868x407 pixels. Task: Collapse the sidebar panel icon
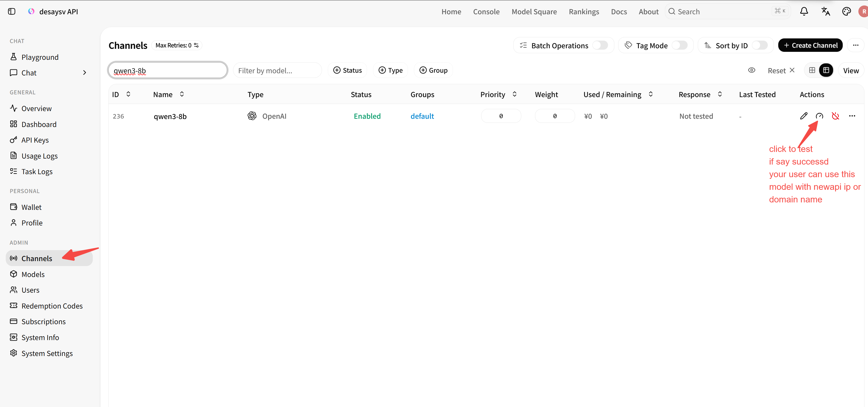(x=12, y=12)
